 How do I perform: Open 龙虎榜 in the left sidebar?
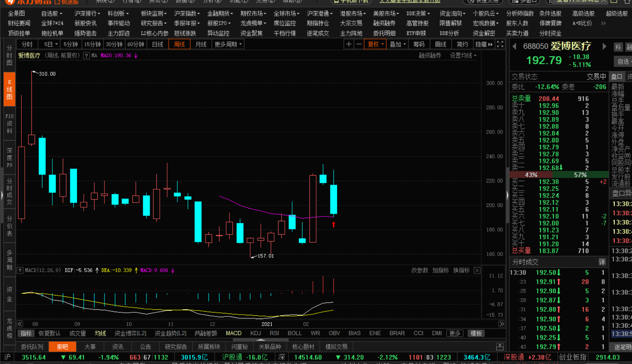click(10, 328)
